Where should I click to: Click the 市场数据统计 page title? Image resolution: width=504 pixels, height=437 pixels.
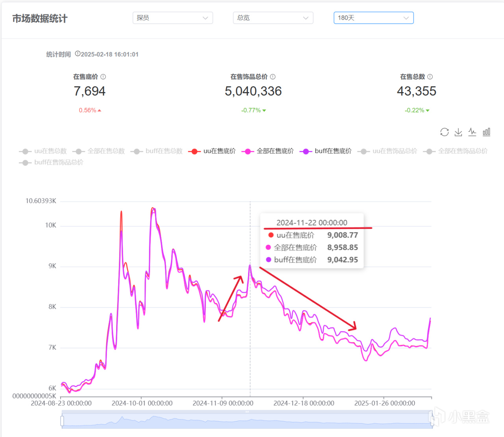point(40,19)
